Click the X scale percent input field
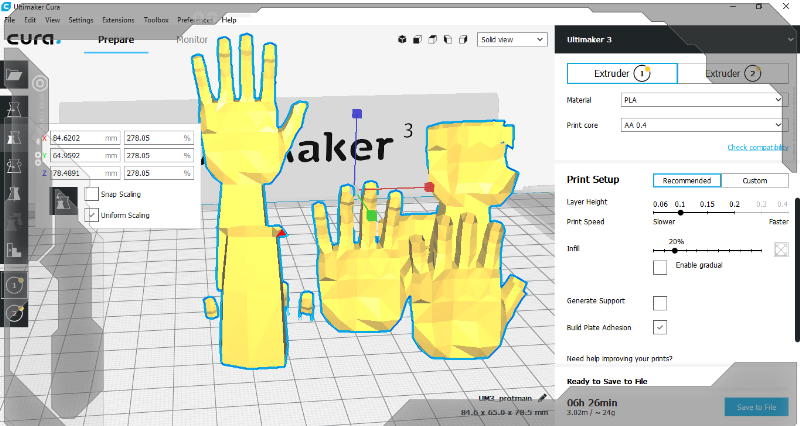This screenshot has height=426, width=800. (x=159, y=138)
